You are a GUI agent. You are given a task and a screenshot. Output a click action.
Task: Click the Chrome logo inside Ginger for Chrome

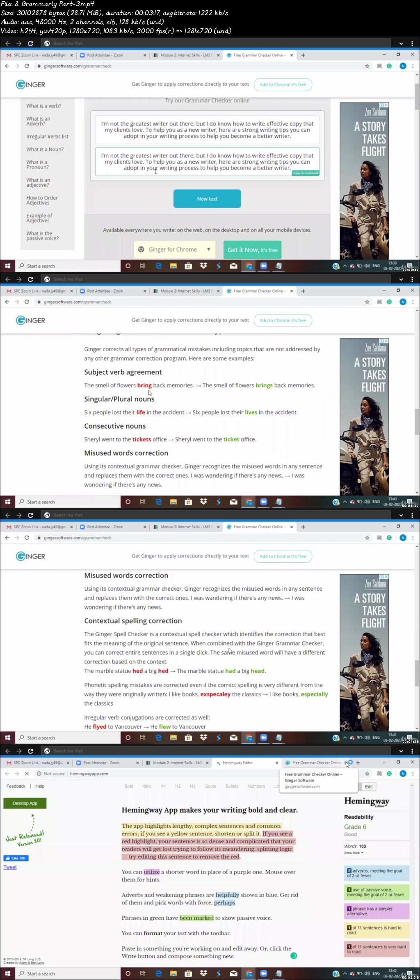tap(141, 249)
